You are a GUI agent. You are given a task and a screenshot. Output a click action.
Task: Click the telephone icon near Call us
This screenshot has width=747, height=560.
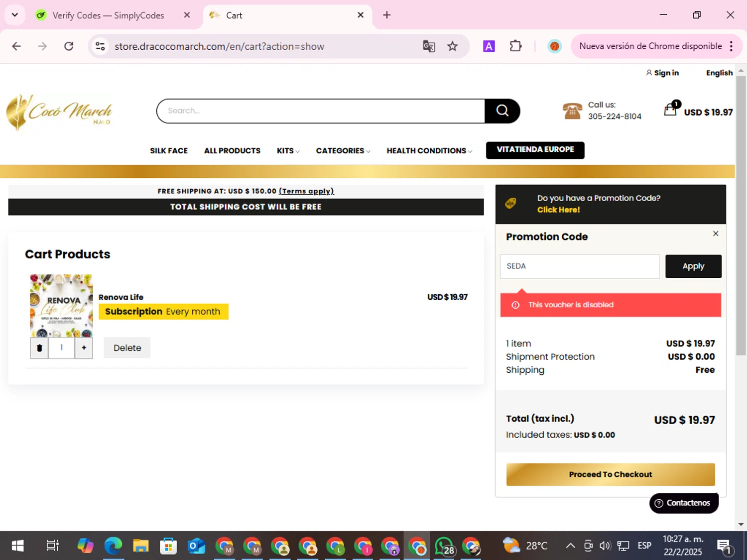click(x=572, y=111)
